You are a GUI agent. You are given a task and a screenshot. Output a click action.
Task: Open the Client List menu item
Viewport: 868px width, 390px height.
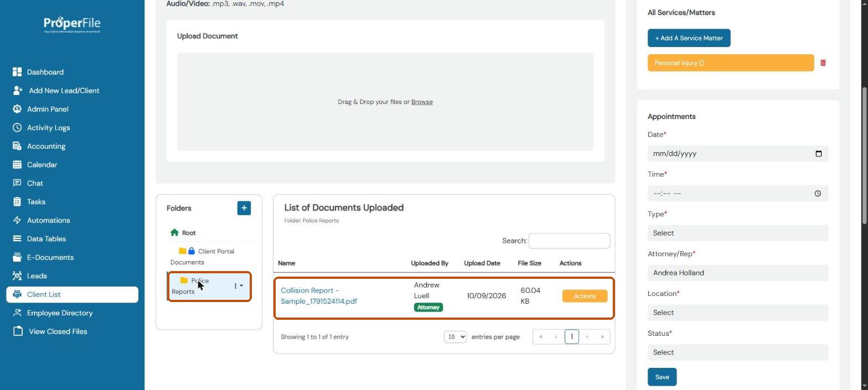pos(73,295)
